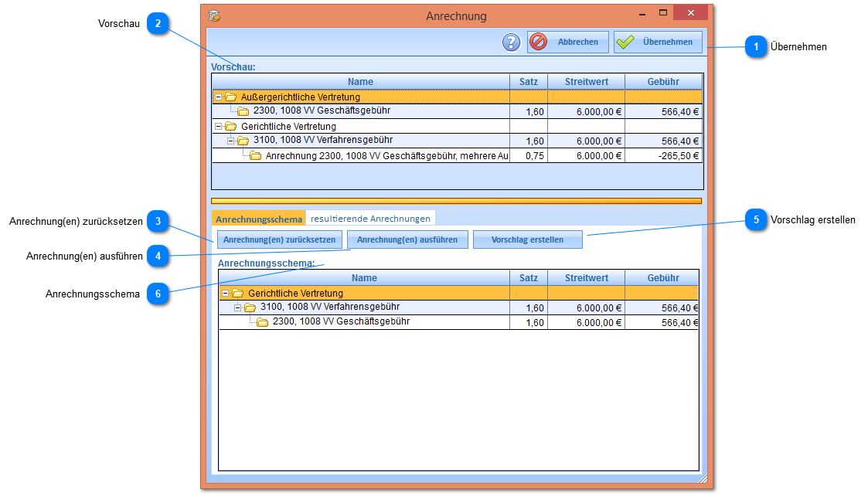
Task: Collapse the 3100 Verfahrensgebühr node in Vorschau
Action: tap(231, 141)
